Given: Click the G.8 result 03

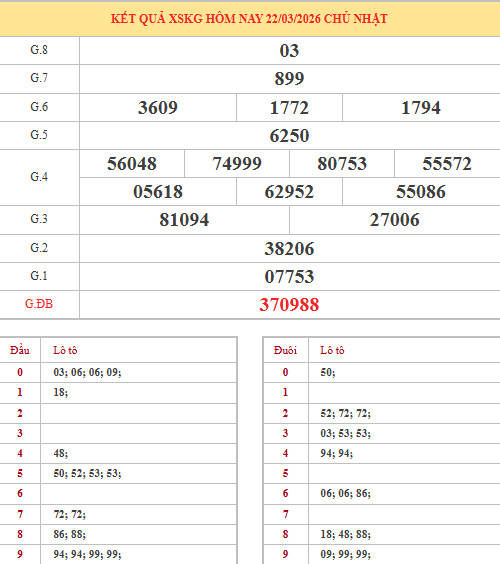Looking at the screenshot, I should 289,51.
